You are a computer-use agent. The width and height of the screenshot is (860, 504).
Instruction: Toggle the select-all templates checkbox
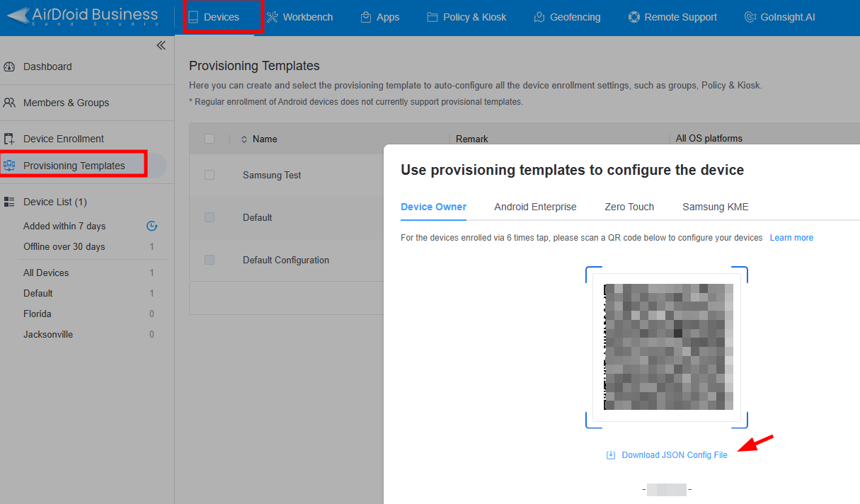point(210,139)
